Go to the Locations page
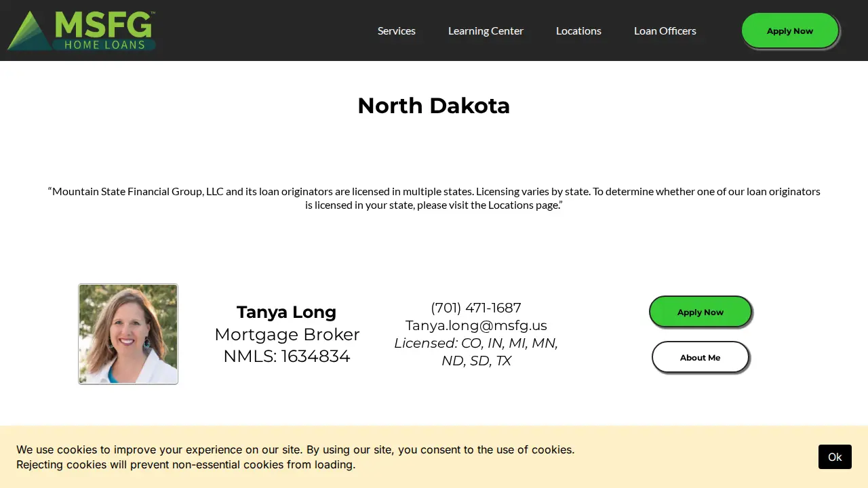 [578, 30]
